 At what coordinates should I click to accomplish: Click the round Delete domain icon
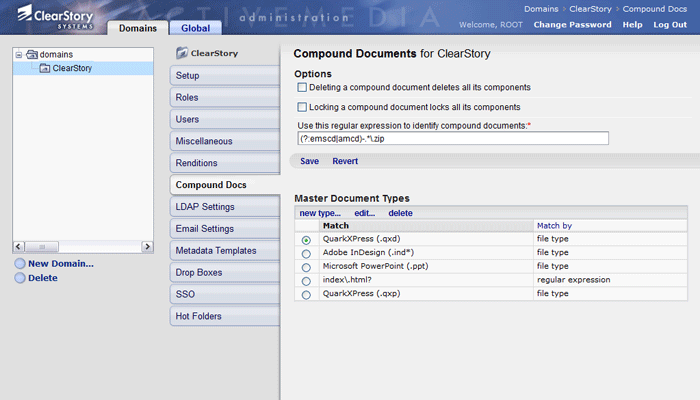coord(20,278)
